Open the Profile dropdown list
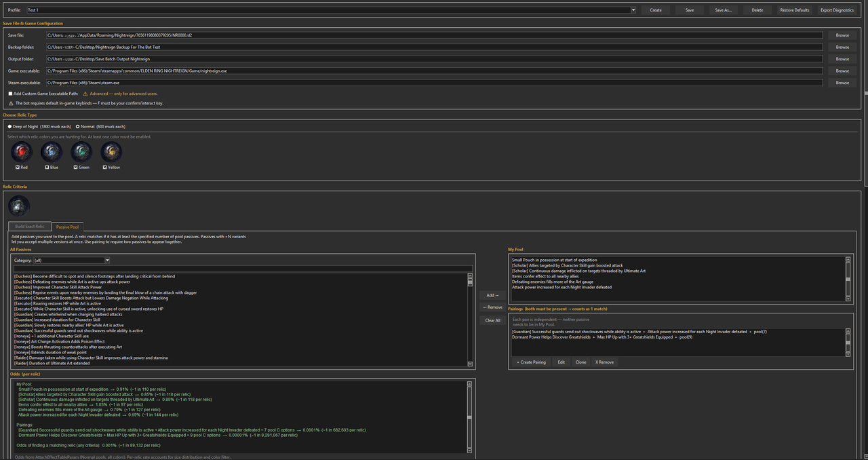This screenshot has width=868, height=460. point(633,10)
